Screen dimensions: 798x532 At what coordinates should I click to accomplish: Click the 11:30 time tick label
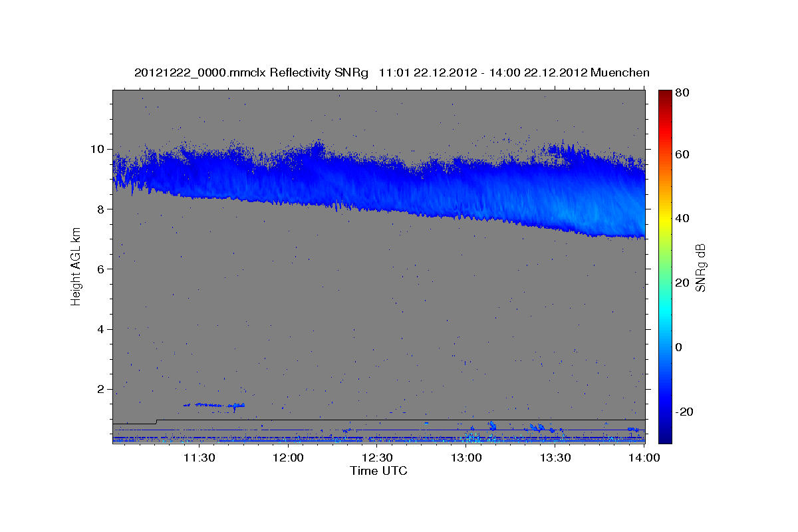[198, 458]
